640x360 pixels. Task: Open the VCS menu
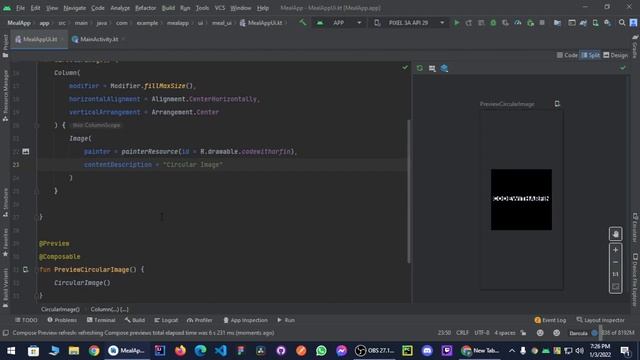(x=220, y=8)
